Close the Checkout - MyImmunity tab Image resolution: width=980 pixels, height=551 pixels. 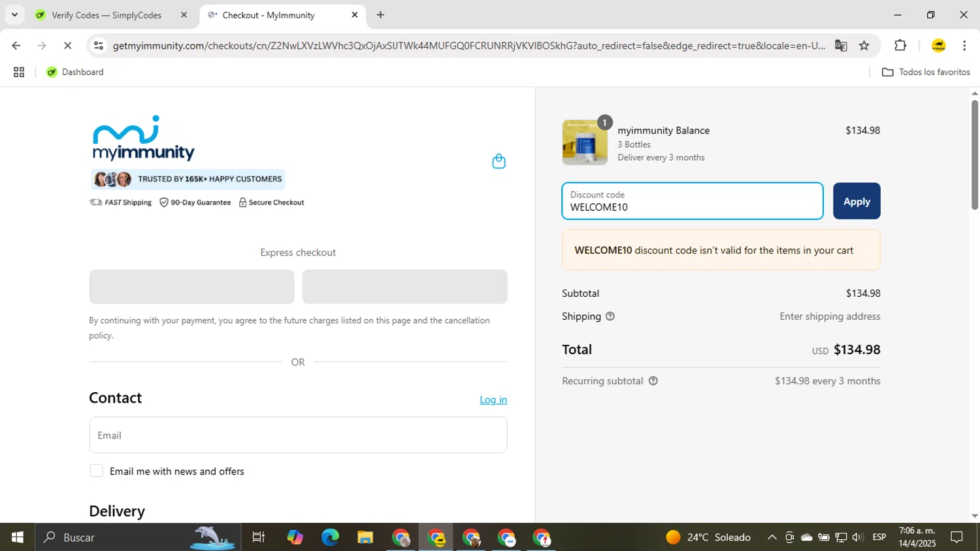coord(355,14)
